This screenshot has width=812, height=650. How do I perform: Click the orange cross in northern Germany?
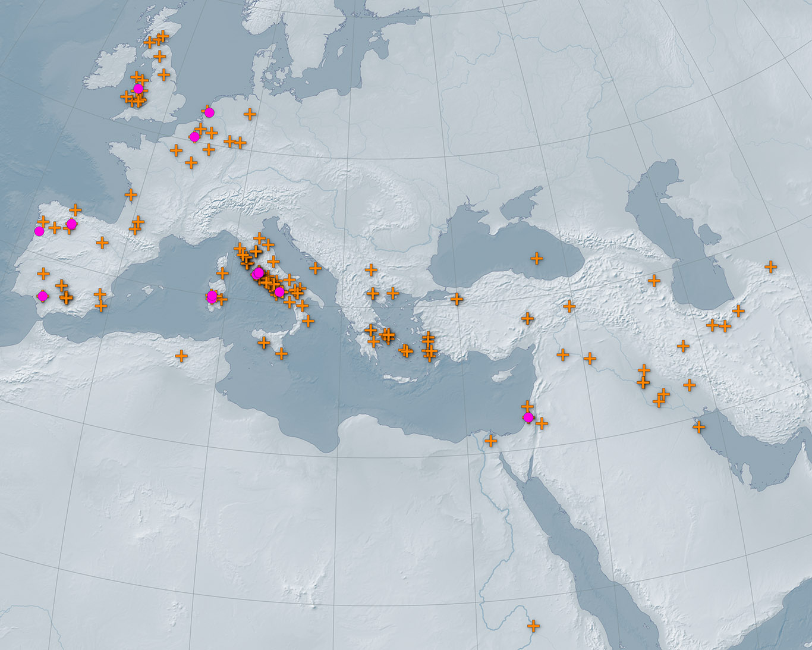pos(250,114)
